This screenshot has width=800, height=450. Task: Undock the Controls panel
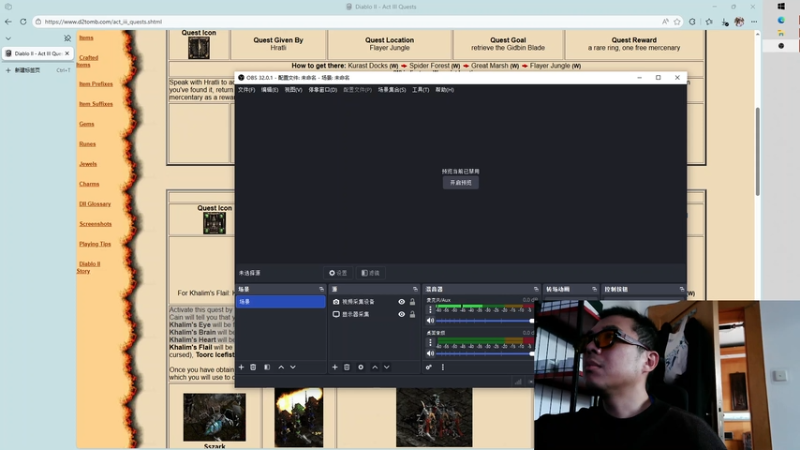pyautogui.click(x=682, y=289)
